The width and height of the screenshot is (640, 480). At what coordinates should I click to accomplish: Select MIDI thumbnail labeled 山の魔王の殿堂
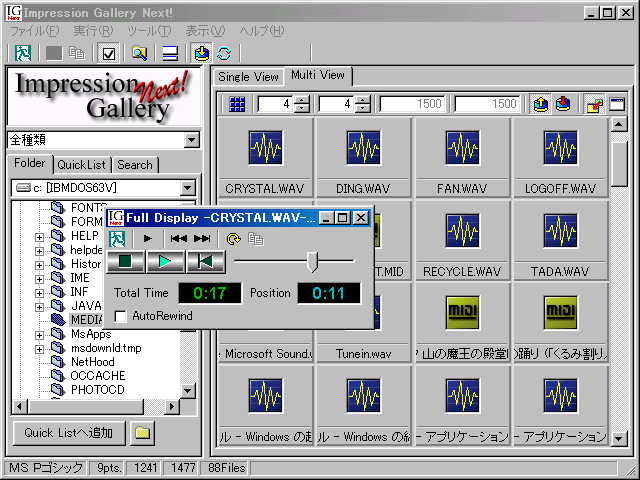462,323
